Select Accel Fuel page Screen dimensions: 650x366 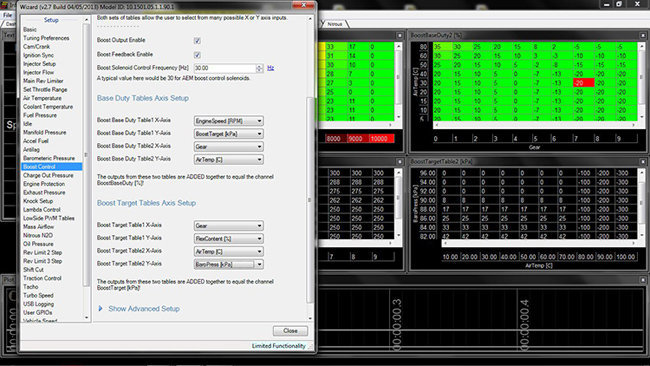(36, 141)
